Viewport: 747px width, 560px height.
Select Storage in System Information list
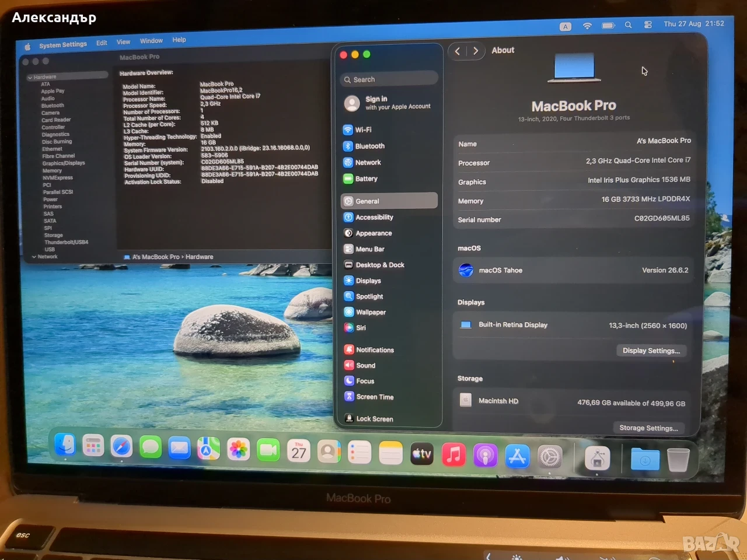point(54,235)
